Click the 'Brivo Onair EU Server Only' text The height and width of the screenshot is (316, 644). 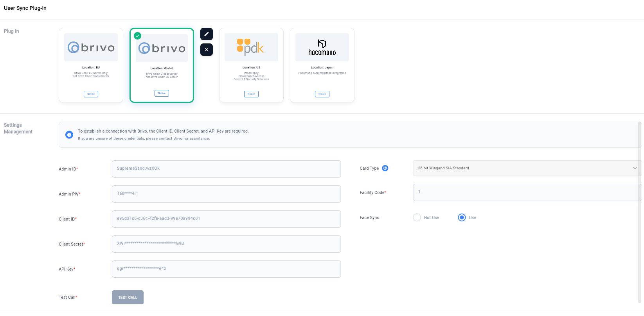tap(91, 73)
